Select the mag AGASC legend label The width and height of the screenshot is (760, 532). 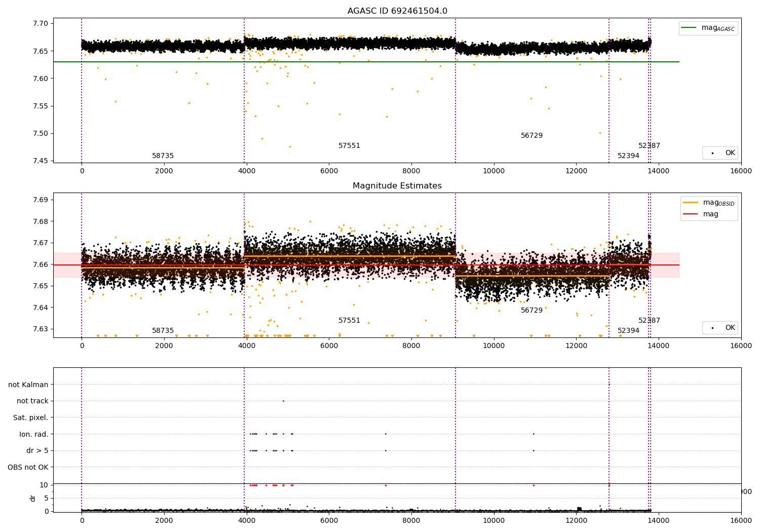718,28
